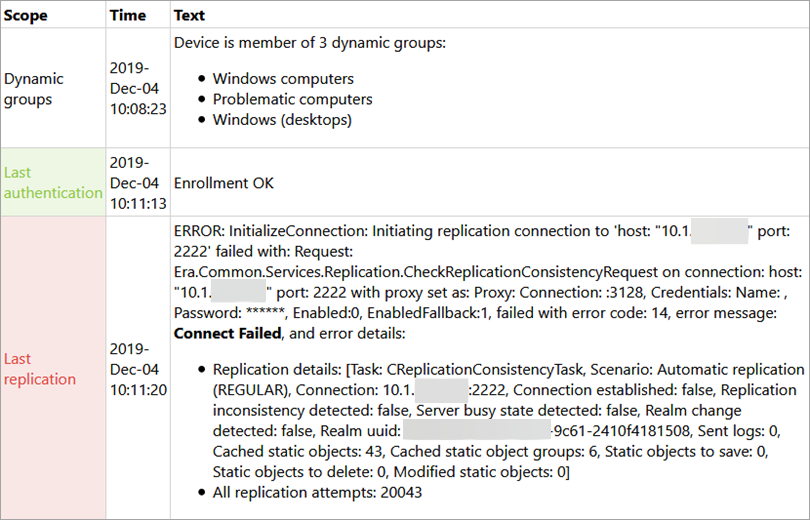810x520 pixels.
Task: Click the Text column header
Action: pyautogui.click(x=189, y=15)
